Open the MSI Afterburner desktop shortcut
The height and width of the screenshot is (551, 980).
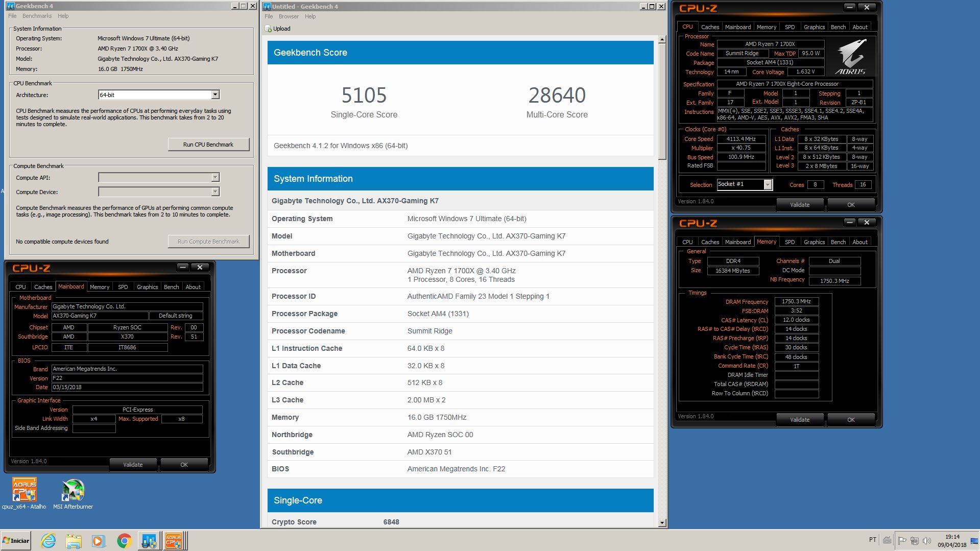point(73,494)
